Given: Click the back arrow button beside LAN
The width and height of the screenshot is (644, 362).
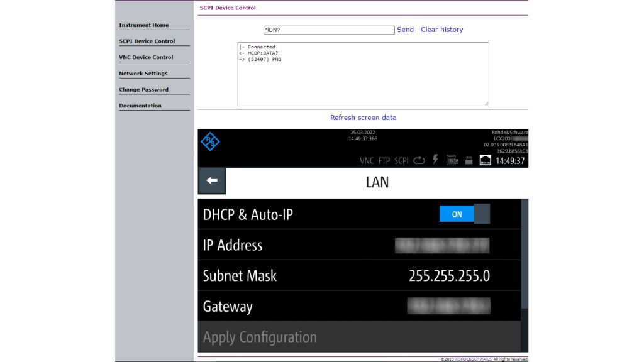Looking at the screenshot, I should 212,181.
